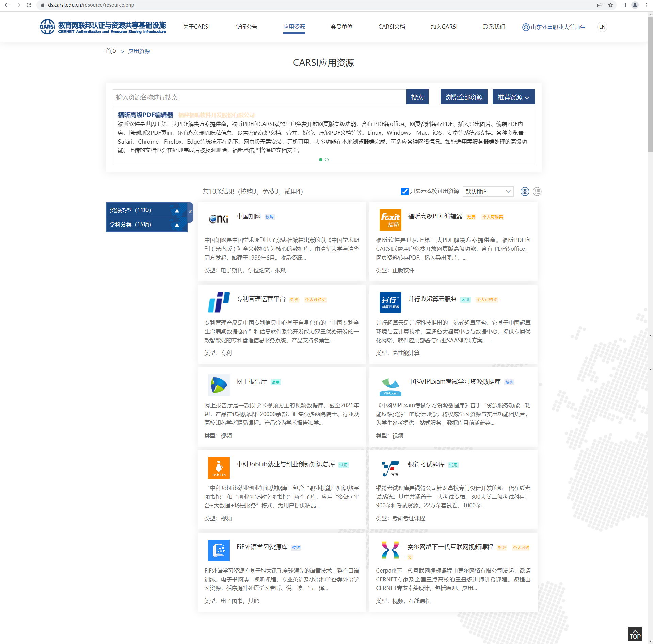Open 赛尔网络下一代互联网视频课程 title
This screenshot has width=653, height=644.
click(x=450, y=547)
